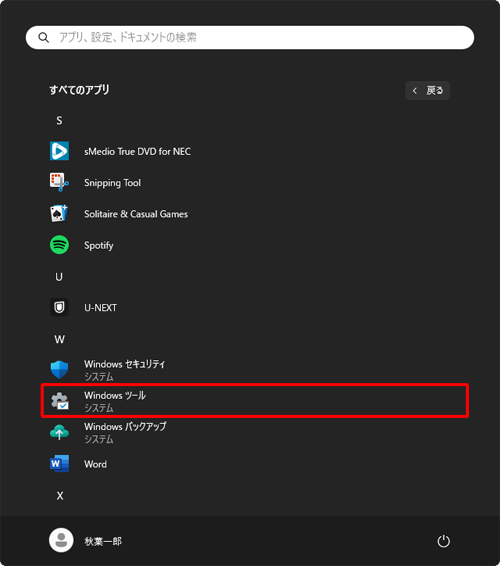500x566 pixels.
Task: Click the Windows セキュリティ shield icon
Action: [x=59, y=370]
